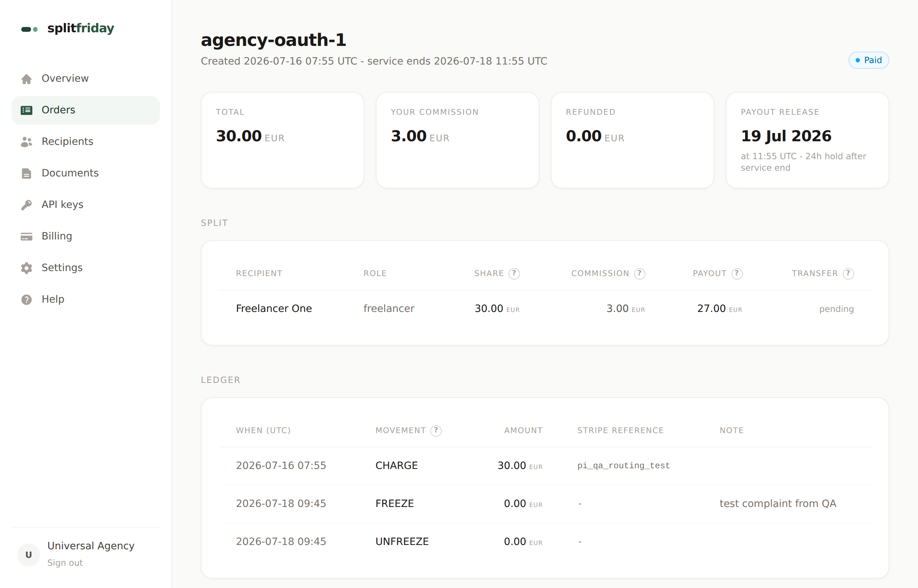The image size is (918, 588).
Task: Click the FREEZE movement entry
Action: (x=394, y=504)
